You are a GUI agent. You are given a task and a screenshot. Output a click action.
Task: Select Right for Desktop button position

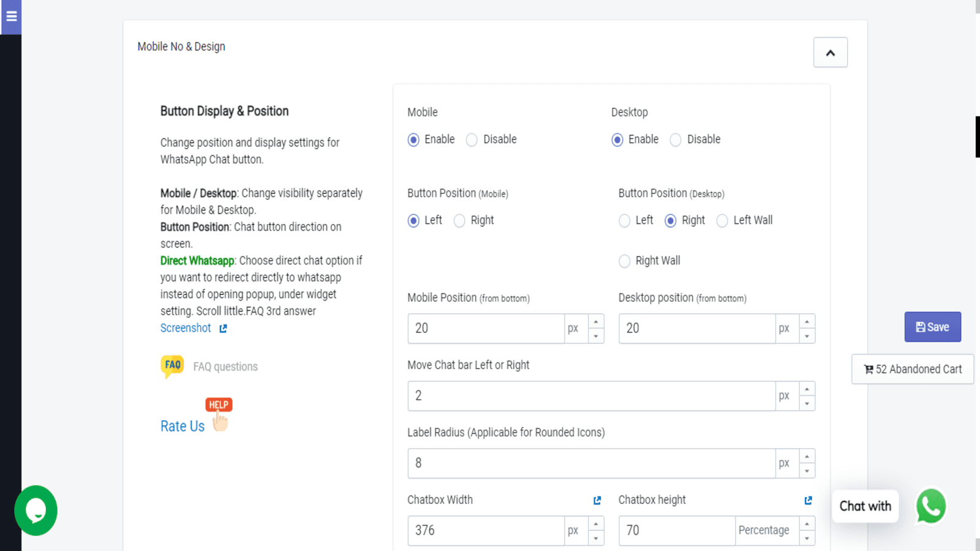click(671, 220)
